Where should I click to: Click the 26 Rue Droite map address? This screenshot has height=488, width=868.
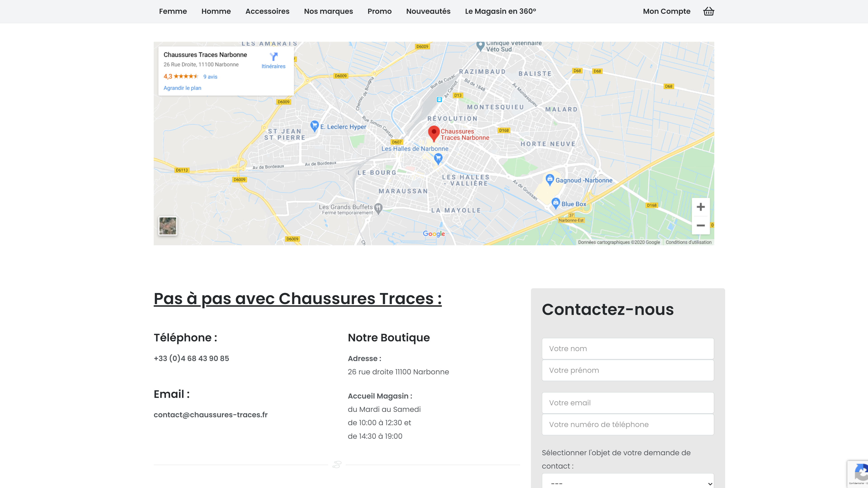(x=201, y=64)
